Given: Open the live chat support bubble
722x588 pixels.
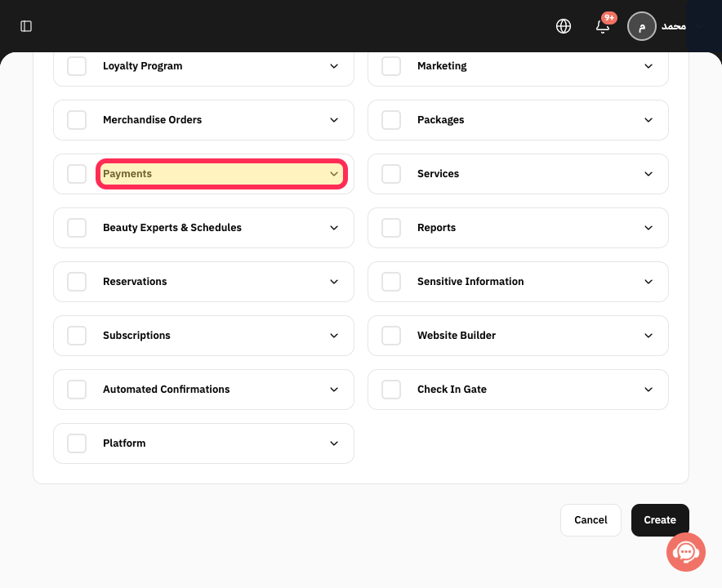Looking at the screenshot, I should click(x=685, y=551).
